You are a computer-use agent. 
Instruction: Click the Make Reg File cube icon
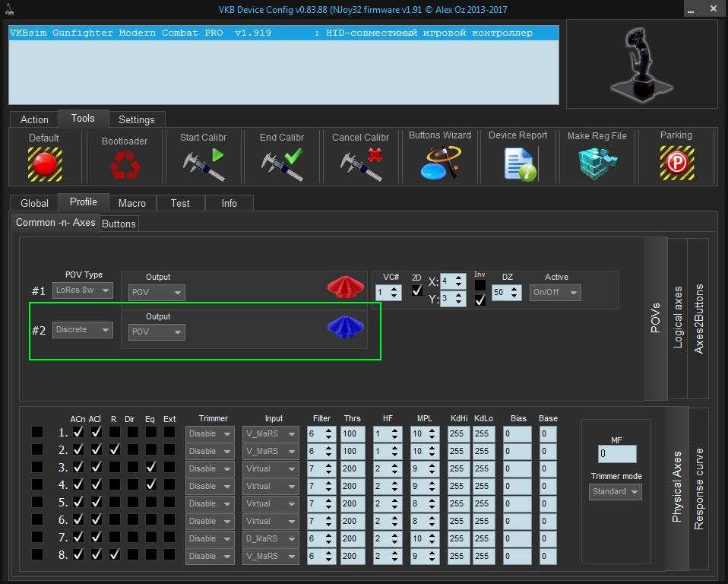597,163
